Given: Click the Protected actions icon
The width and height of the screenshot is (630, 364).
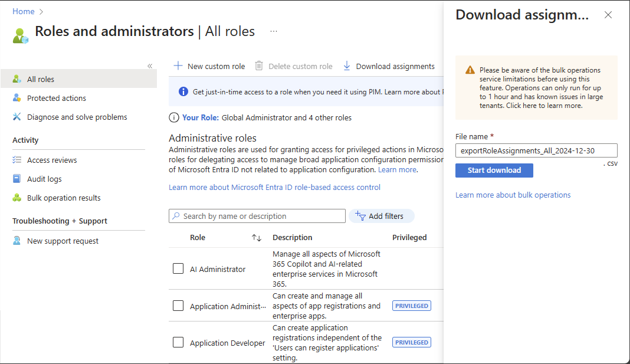Looking at the screenshot, I should pyautogui.click(x=17, y=98).
